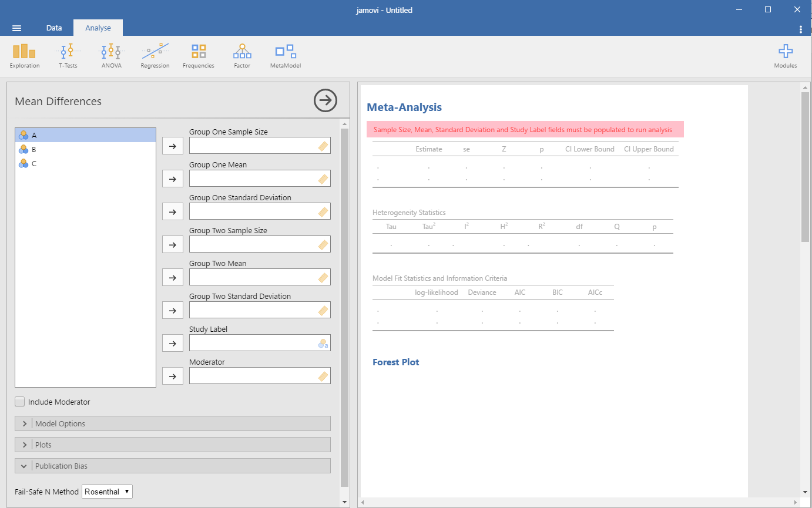Open the MetaModel analysis menu

[286, 56]
